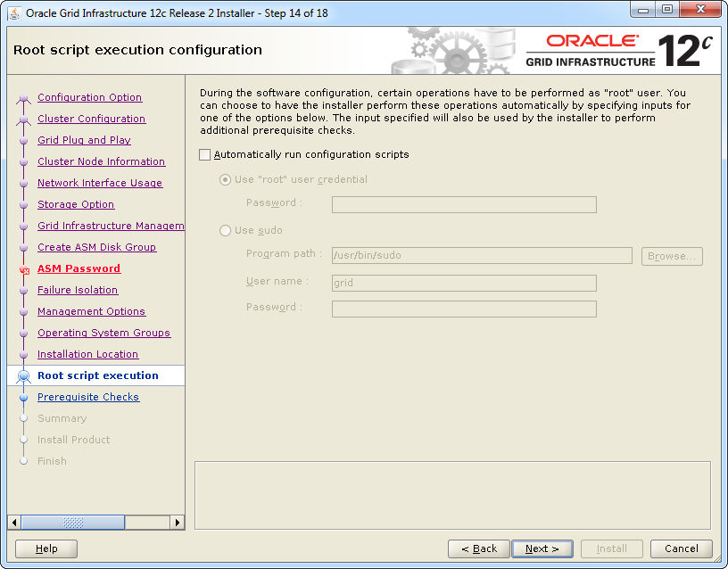Click the left scroll arrow in the sidebar
This screenshot has height=569, width=728.
[x=13, y=523]
